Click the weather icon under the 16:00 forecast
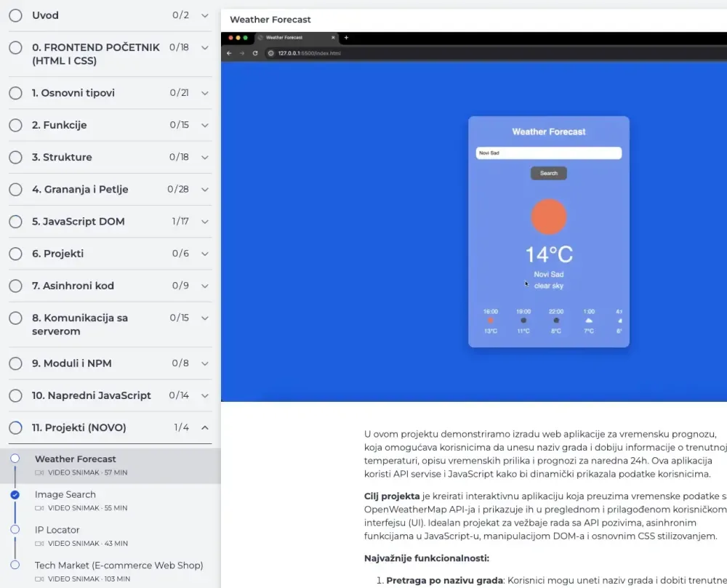 (x=491, y=321)
